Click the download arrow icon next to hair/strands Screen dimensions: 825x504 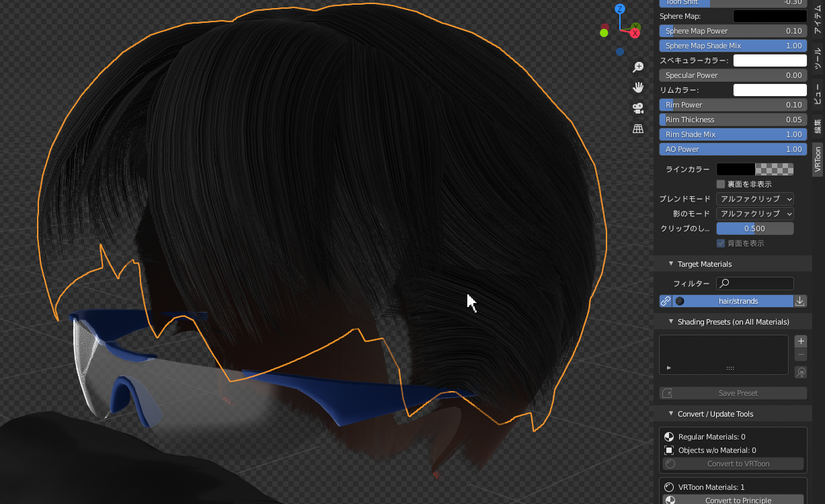(x=800, y=301)
